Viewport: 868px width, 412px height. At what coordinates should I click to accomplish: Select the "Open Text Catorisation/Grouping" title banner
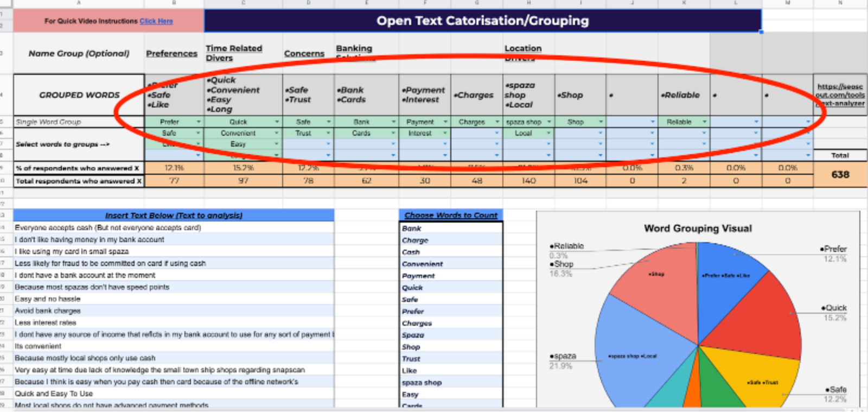click(483, 21)
